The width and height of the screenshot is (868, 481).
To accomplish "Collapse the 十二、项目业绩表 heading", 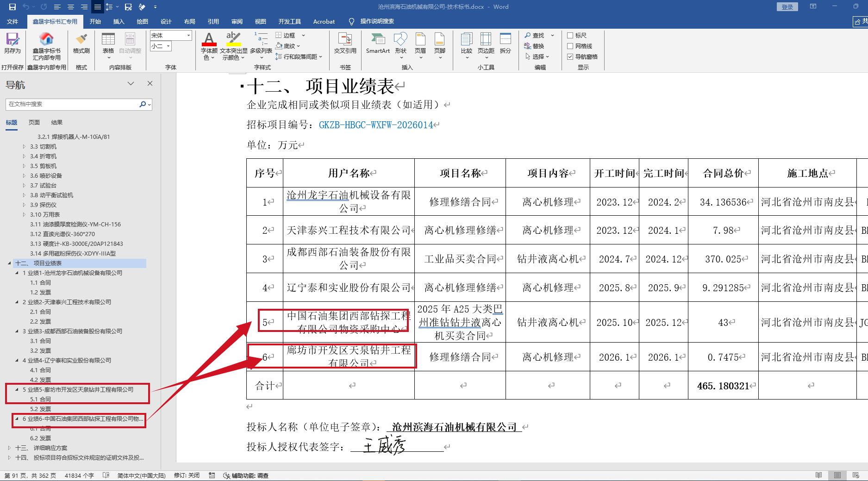I will 9,263.
